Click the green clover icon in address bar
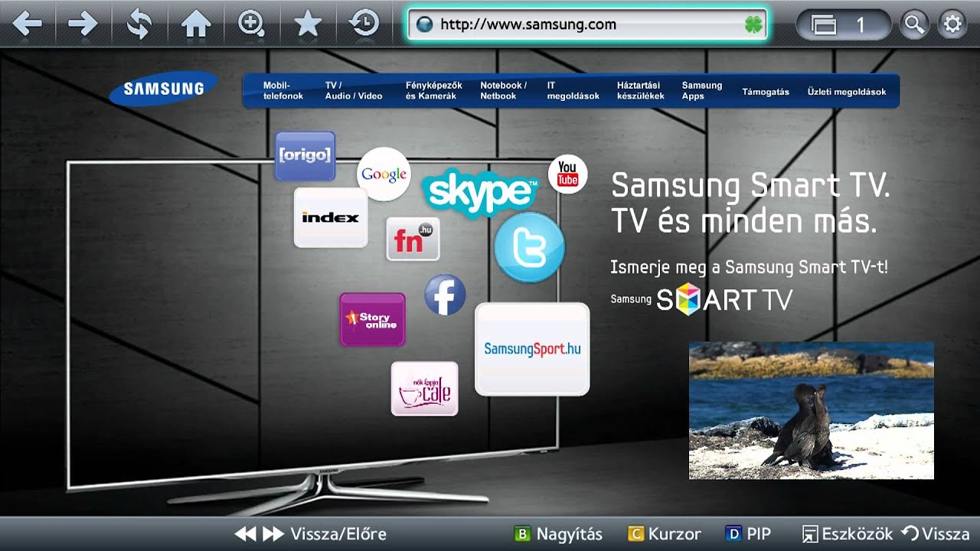Image resolution: width=980 pixels, height=551 pixels. pos(754,24)
